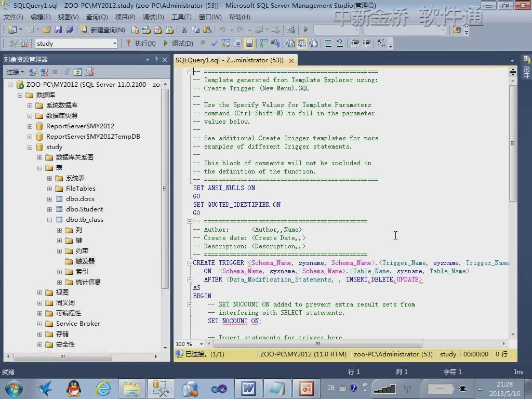Expand the 系统数据库 folder

[x=30, y=105]
